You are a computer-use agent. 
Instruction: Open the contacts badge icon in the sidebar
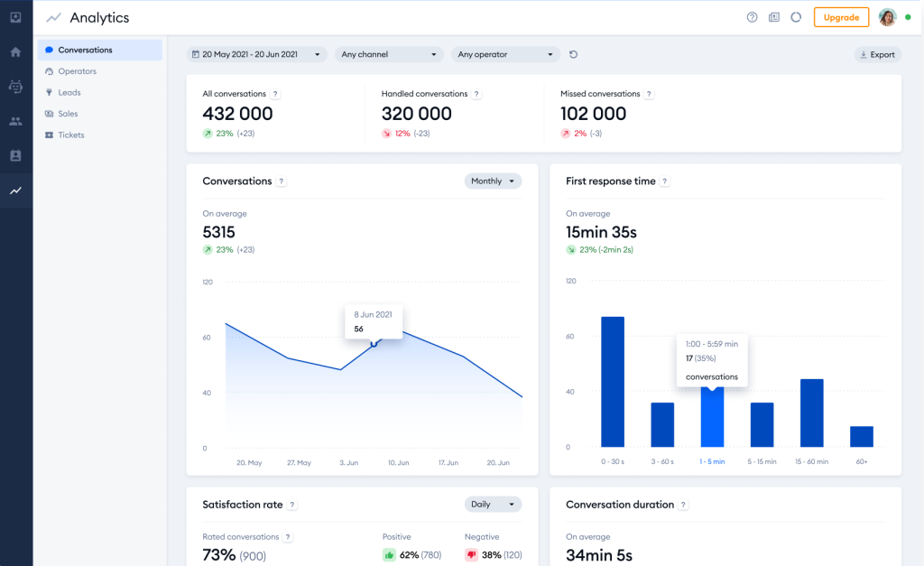[x=15, y=156]
